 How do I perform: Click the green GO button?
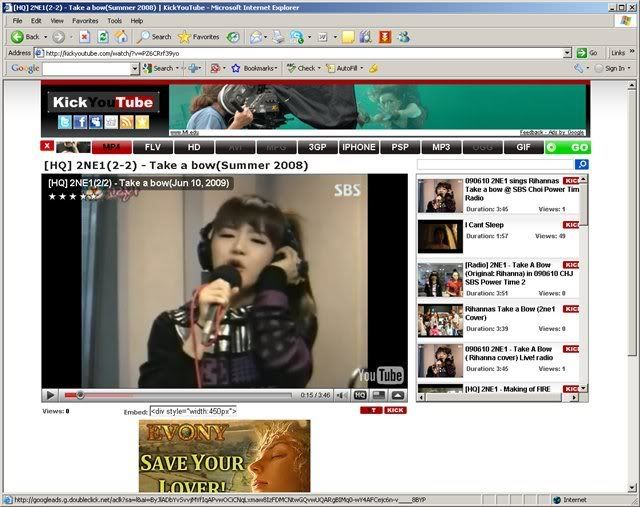(568, 147)
